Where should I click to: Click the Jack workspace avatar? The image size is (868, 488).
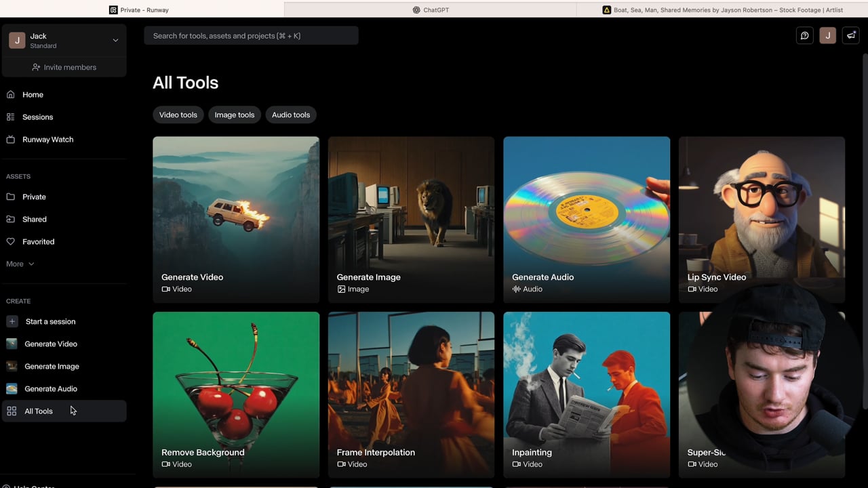click(17, 41)
